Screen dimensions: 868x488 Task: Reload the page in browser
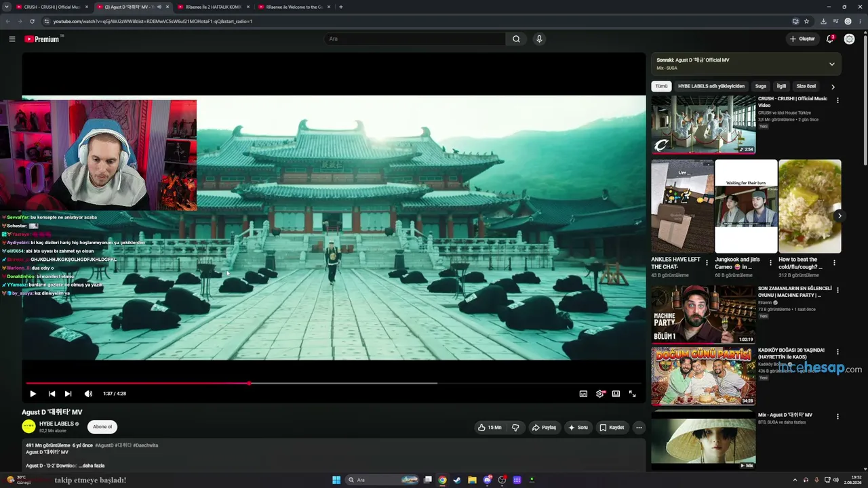pyautogui.click(x=32, y=21)
